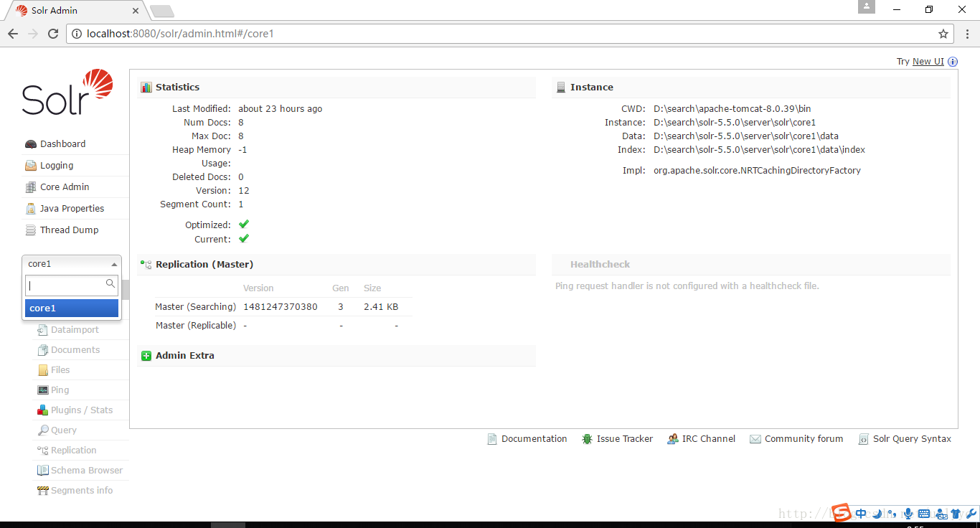980x528 pixels.
Task: Click version value 1481247370380
Action: [281, 307]
